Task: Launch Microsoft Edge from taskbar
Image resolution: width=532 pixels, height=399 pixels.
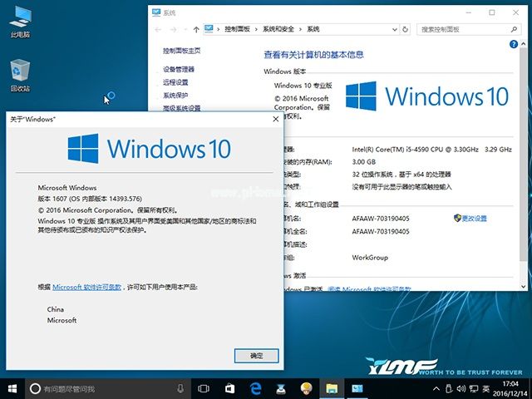Action: click(255, 389)
